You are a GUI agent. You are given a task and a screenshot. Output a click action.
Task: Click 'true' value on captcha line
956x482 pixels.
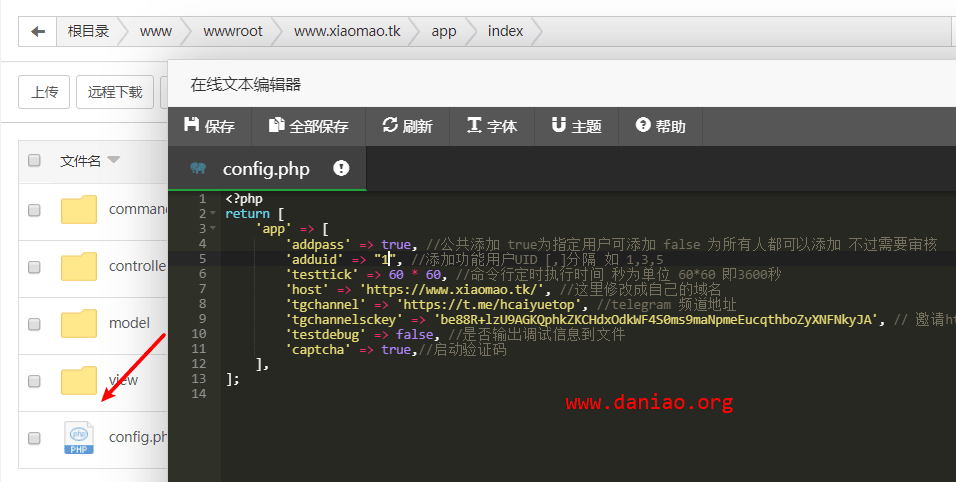tap(396, 349)
